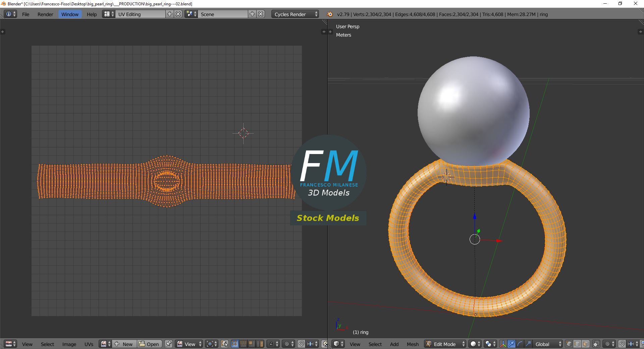
Task: Click red X axis manipulator arrow
Action: (x=499, y=241)
